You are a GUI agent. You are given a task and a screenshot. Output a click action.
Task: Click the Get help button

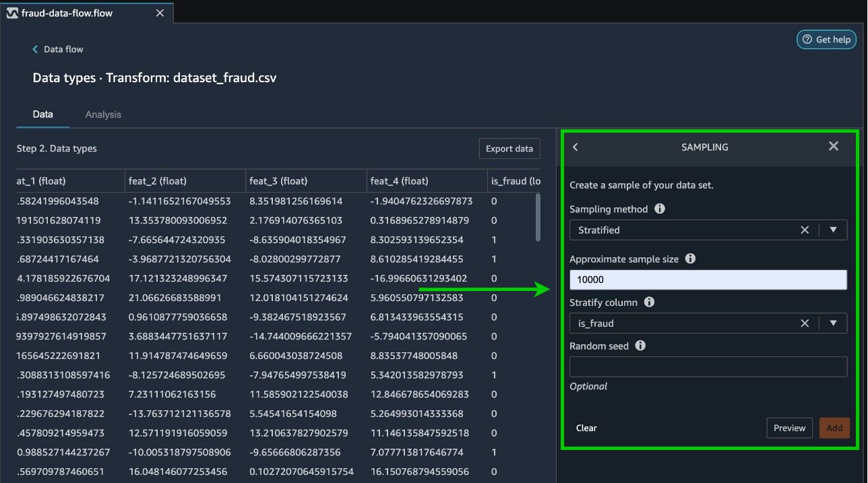(x=826, y=40)
